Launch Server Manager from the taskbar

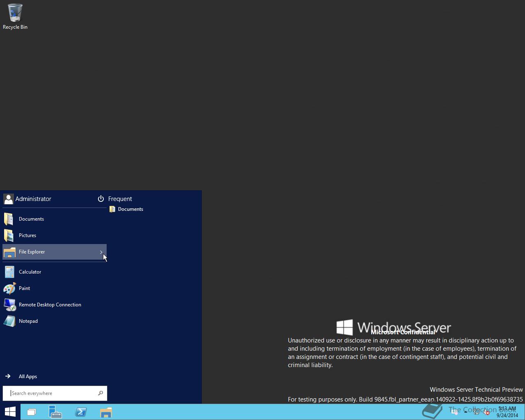coord(55,412)
